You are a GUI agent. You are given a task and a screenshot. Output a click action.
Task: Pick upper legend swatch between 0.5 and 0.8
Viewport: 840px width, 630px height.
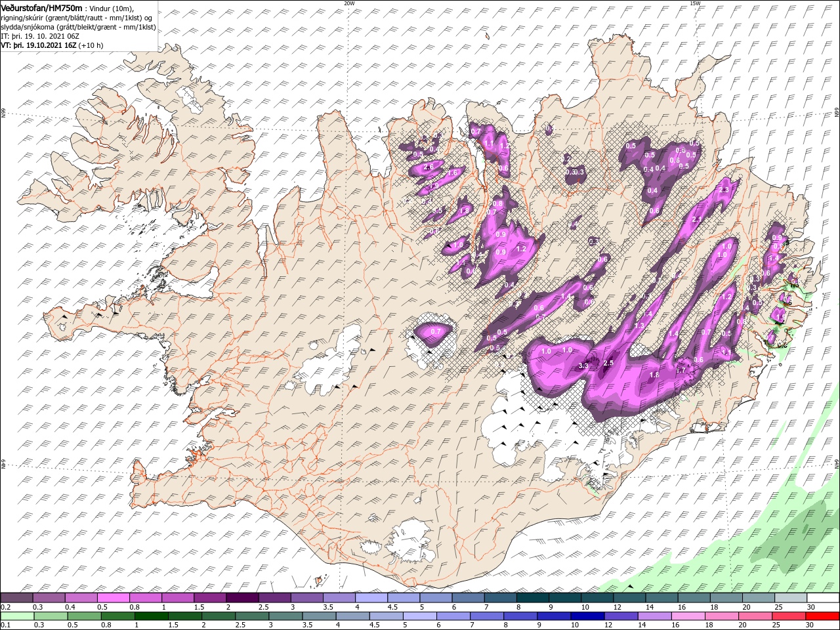click(x=113, y=598)
